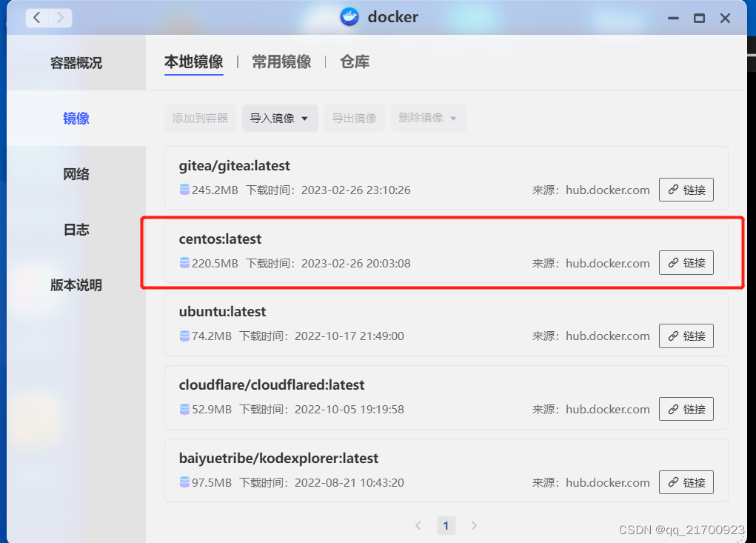
Task: Click hub.docker.com source in cloudflared row
Action: (607, 410)
